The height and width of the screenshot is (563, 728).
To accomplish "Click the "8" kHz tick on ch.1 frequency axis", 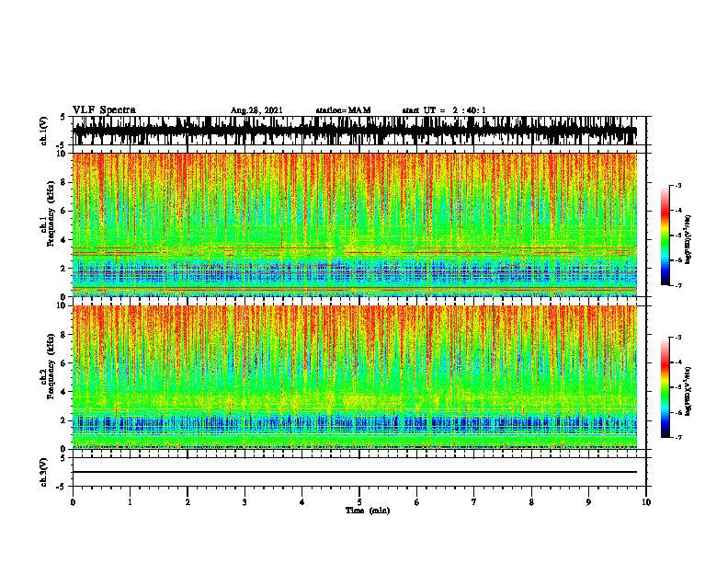I will (65, 182).
